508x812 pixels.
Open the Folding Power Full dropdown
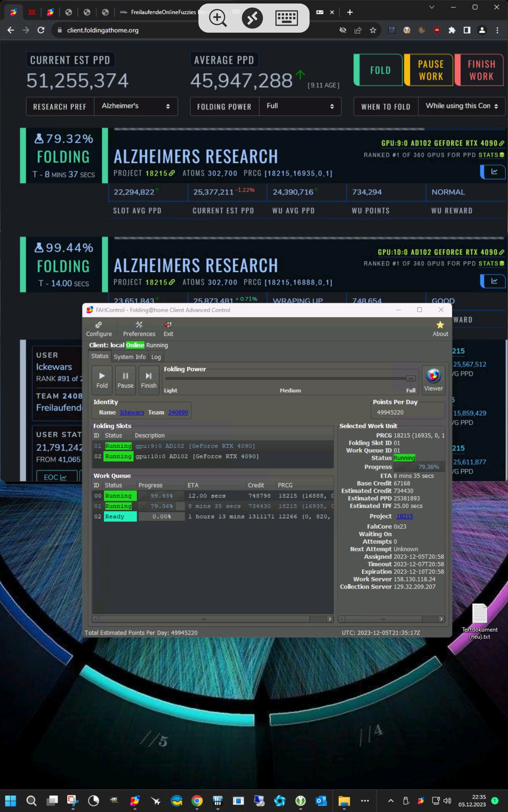[300, 106]
